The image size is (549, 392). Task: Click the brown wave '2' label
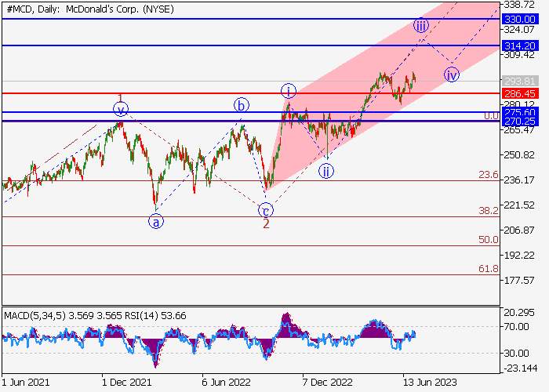266,224
